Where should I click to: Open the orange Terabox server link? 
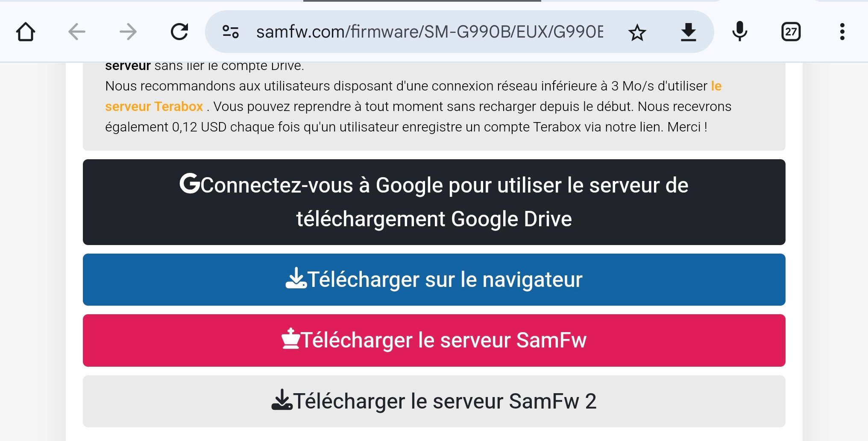pos(154,106)
